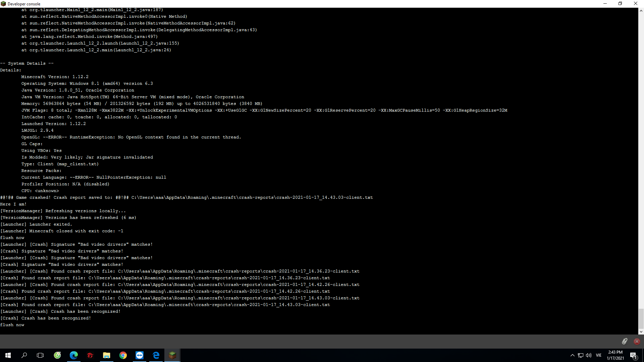
Task: Open the Cốc Cốc browser icon
Action: pos(57,355)
